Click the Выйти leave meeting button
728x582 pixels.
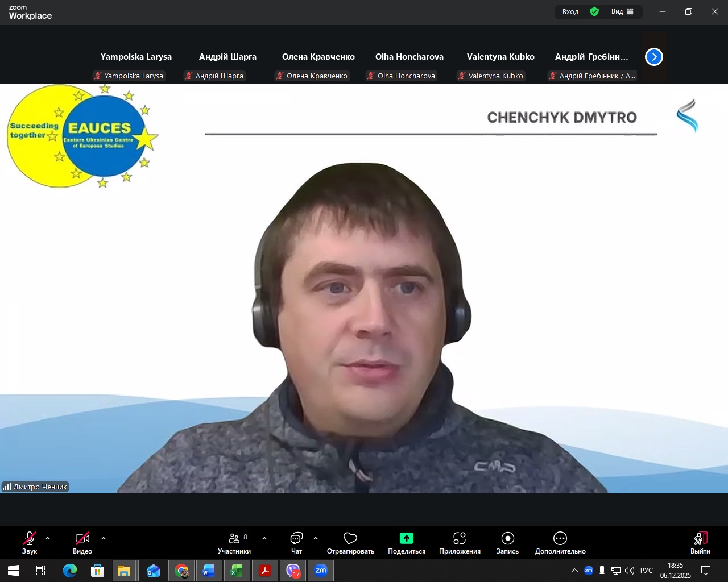click(700, 542)
